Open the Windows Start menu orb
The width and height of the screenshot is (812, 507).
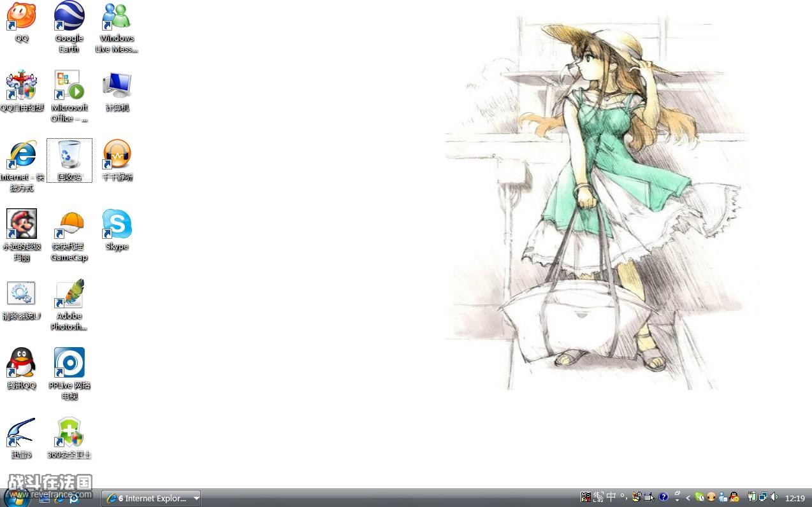(17, 497)
